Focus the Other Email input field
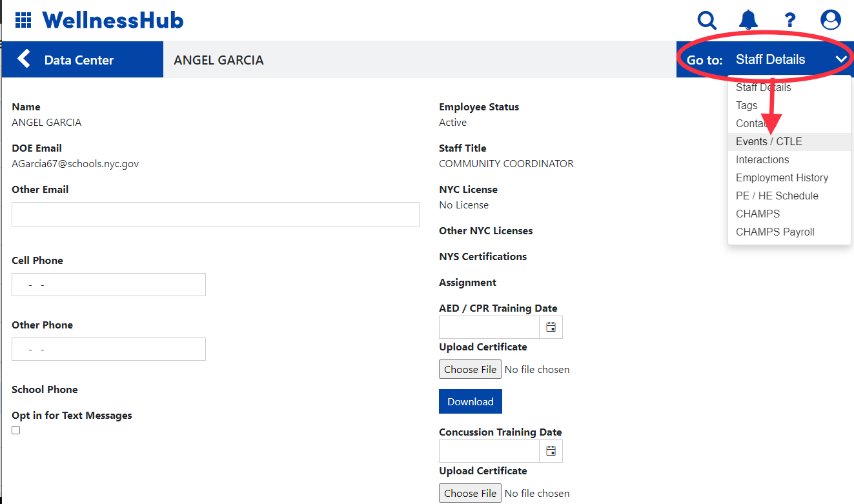This screenshot has width=854, height=504. point(216,214)
